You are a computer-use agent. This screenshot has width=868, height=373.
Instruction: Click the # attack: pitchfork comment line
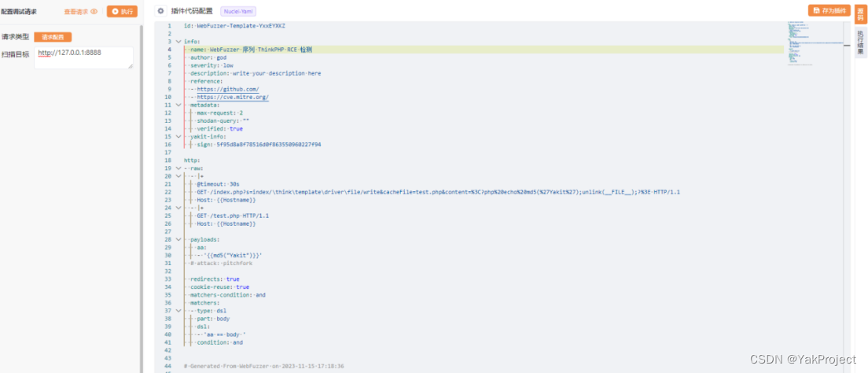223,264
